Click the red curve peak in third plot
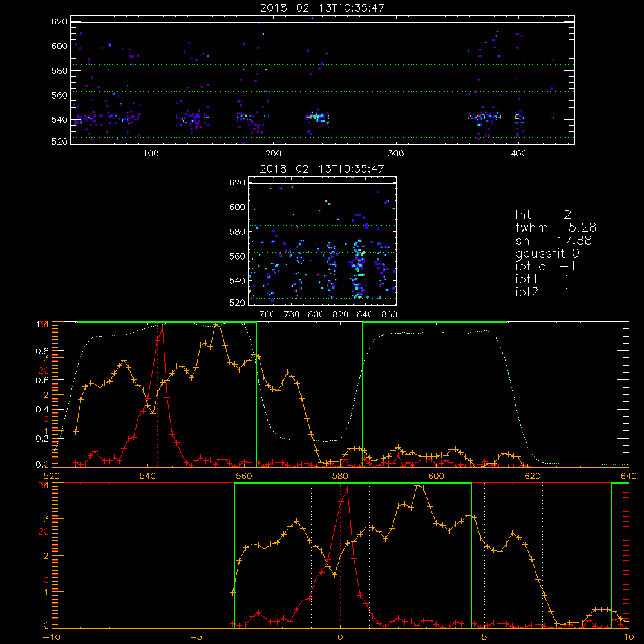Image resolution: width=644 pixels, height=644 pixels. pos(163,327)
